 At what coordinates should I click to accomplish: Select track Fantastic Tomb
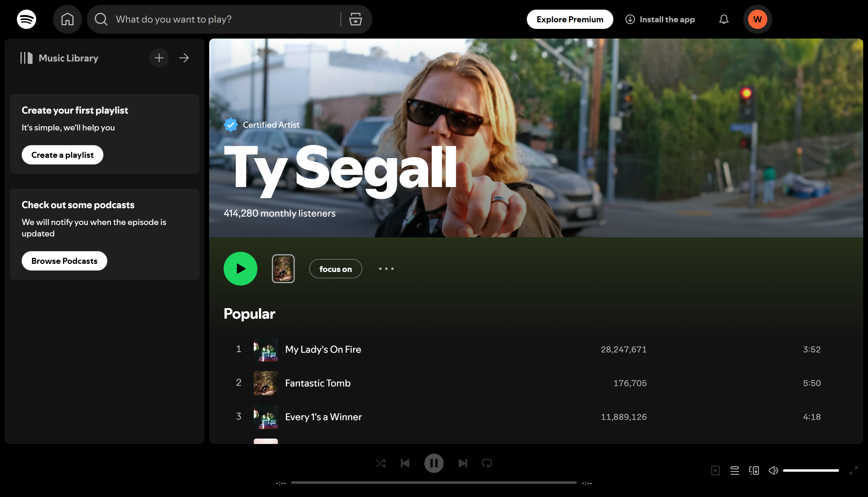click(x=318, y=383)
